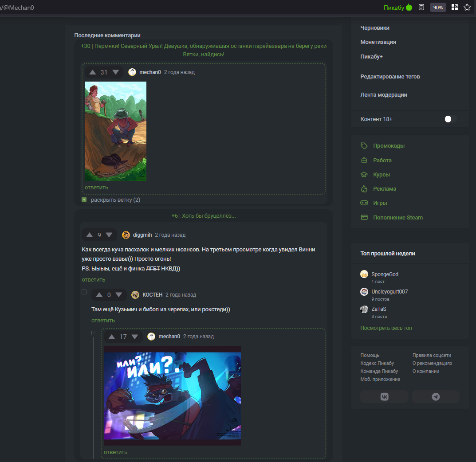Click Uncleyogurt007's avatar in weekly top
476x462 pixels.
click(364, 291)
